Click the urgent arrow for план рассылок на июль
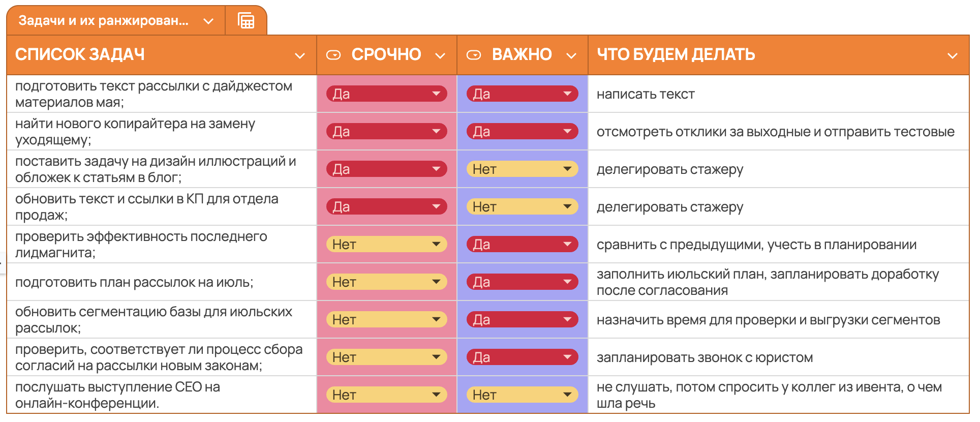Image resolution: width=980 pixels, height=422 pixels. [436, 282]
